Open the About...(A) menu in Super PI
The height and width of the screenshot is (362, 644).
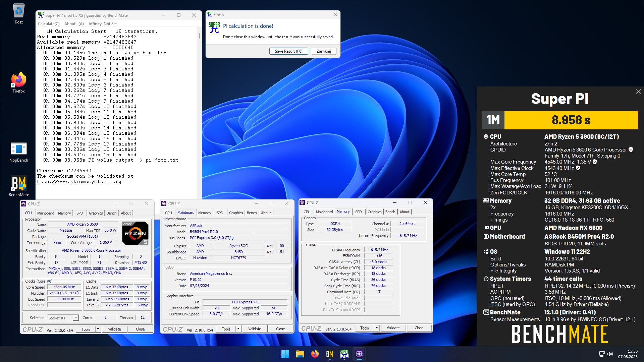[x=74, y=24]
